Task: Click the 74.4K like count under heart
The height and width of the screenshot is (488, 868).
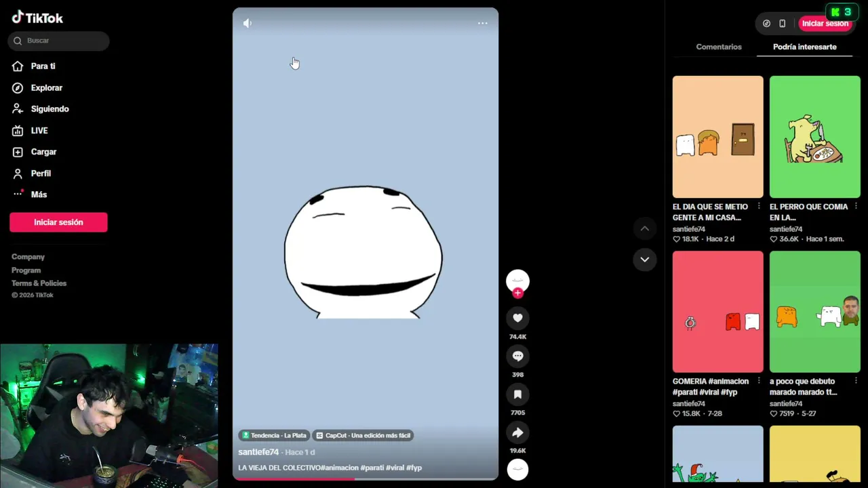Action: 517,337
